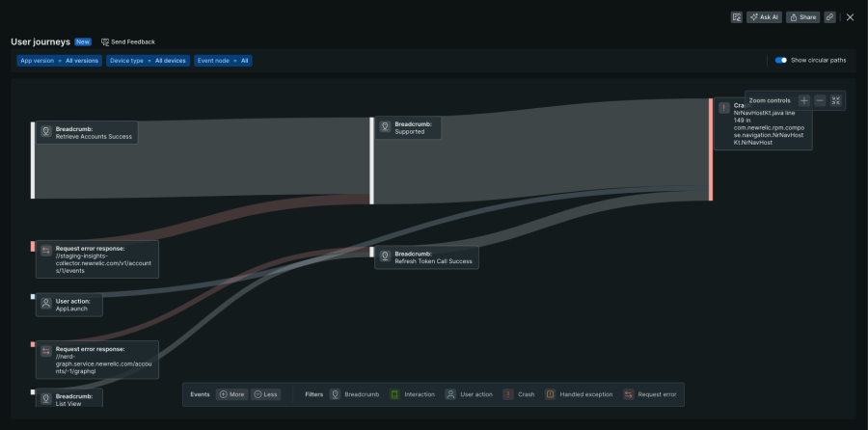The height and width of the screenshot is (430, 868).
Task: Click the fit-to-view collapse icon in Zoom controls
Action: 836,100
